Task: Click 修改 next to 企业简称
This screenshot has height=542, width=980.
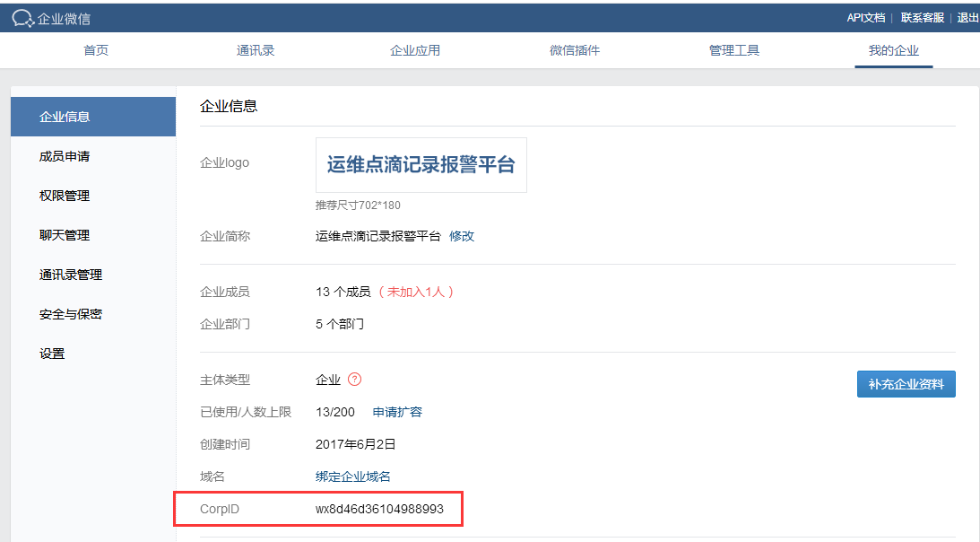Action: coord(461,236)
